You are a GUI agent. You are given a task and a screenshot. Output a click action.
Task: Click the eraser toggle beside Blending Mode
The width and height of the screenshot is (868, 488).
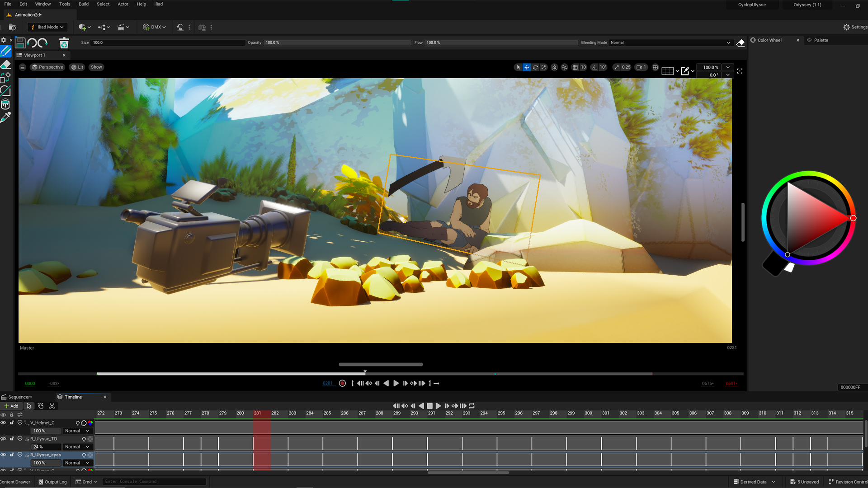[741, 43]
